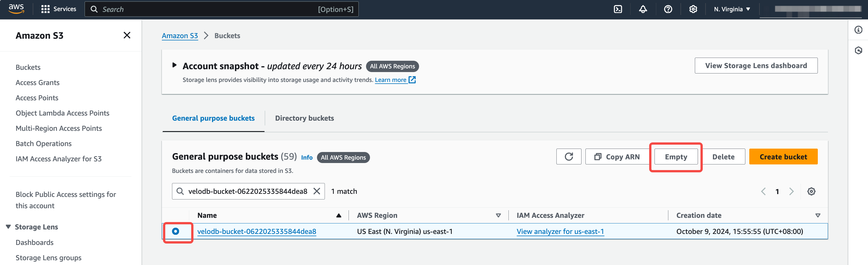Click the bucket name search field
868x265 pixels.
(x=248, y=192)
